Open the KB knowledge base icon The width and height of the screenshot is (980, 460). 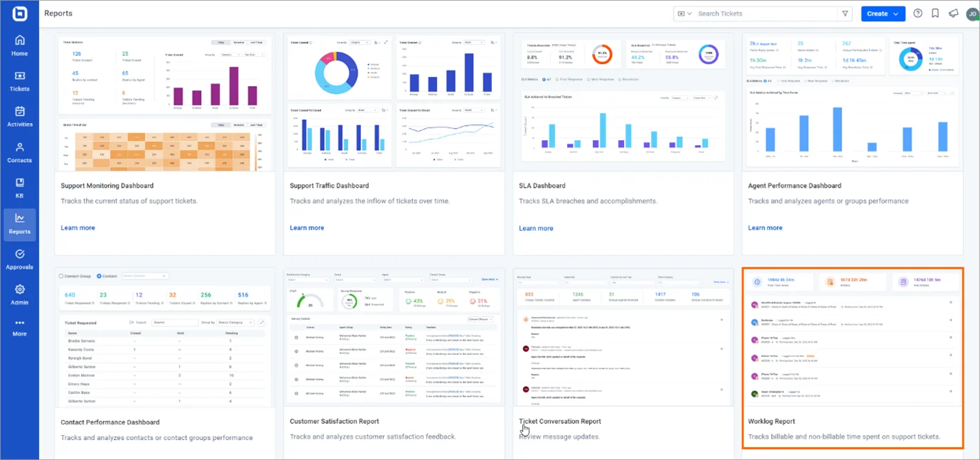click(19, 188)
